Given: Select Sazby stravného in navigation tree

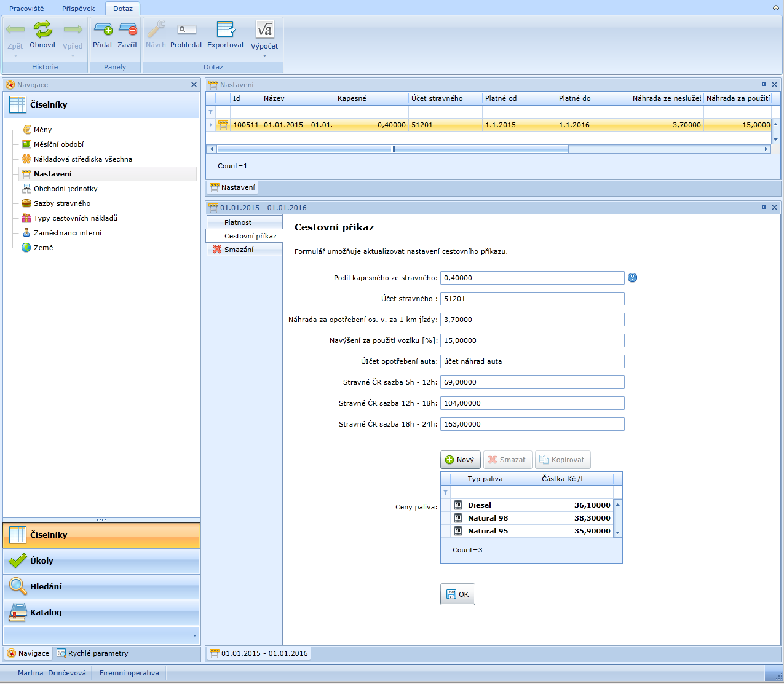Looking at the screenshot, I should tap(61, 203).
